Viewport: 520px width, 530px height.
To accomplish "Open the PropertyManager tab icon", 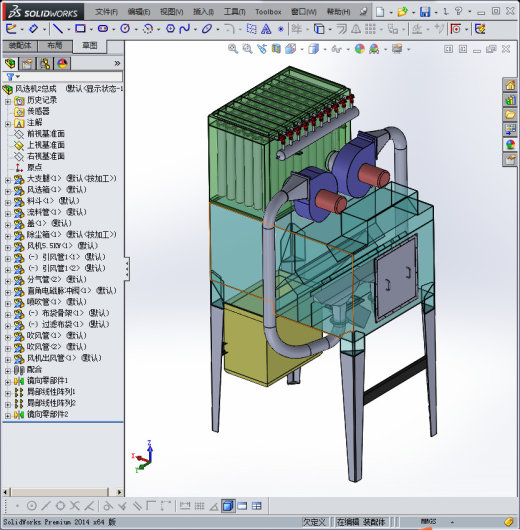I will click(27, 63).
